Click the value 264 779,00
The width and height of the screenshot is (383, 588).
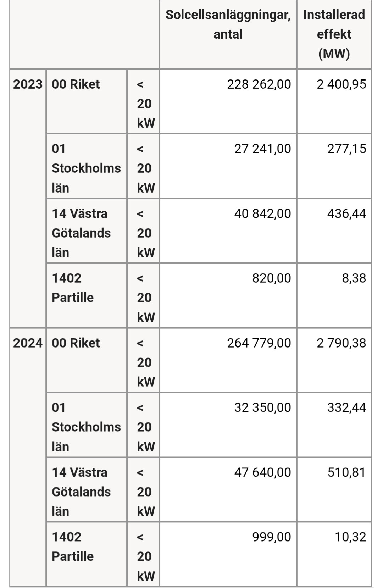coord(259,343)
